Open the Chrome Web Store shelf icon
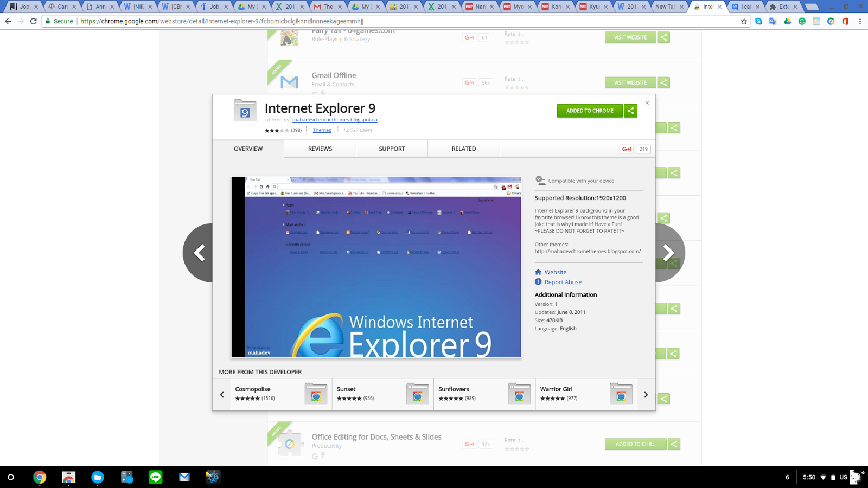 click(x=68, y=477)
